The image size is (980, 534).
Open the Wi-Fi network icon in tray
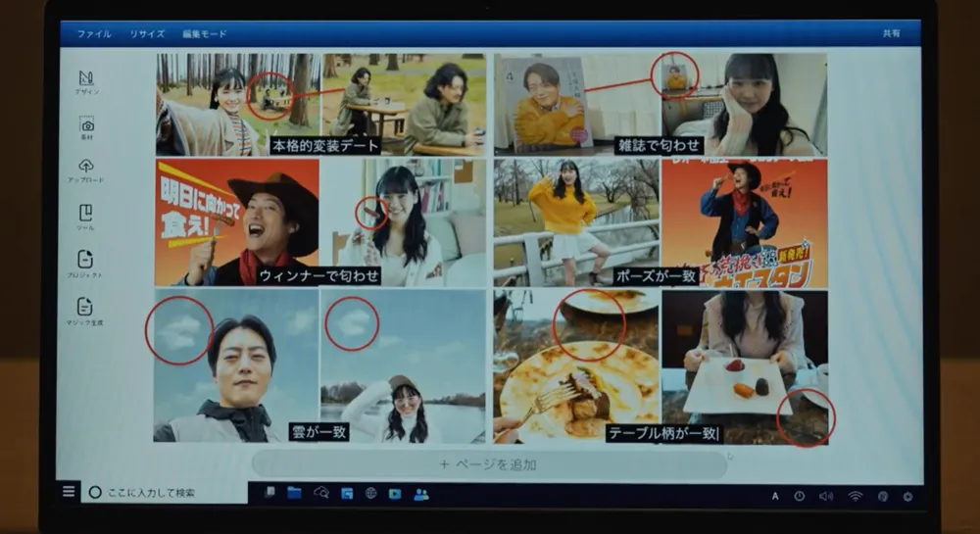pyautogui.click(x=855, y=496)
